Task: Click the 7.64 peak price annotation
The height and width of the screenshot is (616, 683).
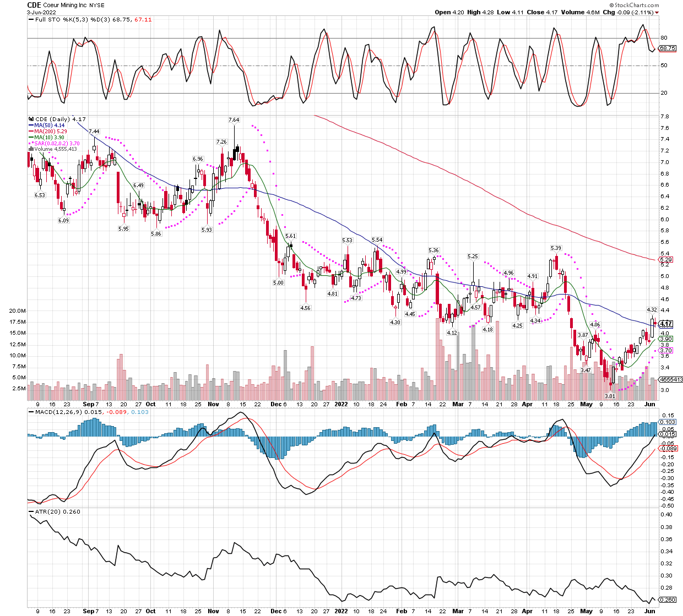Action: [234, 119]
